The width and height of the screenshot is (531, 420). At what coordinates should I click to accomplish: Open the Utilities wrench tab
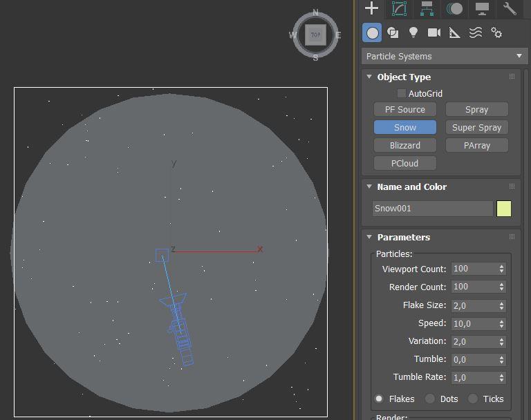point(510,8)
